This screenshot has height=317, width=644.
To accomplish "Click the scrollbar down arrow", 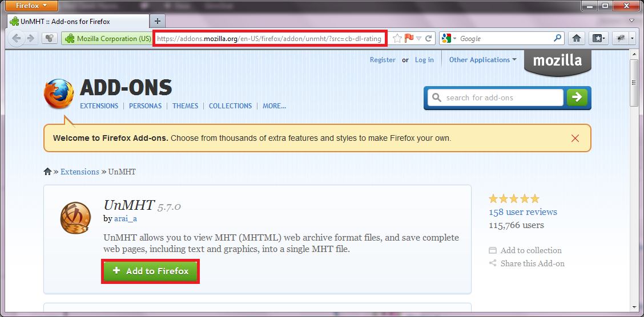I will point(634,307).
